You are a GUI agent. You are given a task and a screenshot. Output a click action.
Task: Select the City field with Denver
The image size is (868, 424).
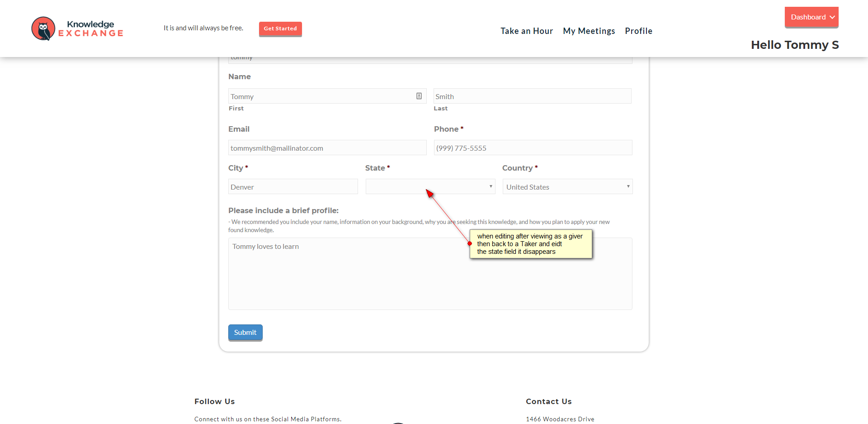293,186
